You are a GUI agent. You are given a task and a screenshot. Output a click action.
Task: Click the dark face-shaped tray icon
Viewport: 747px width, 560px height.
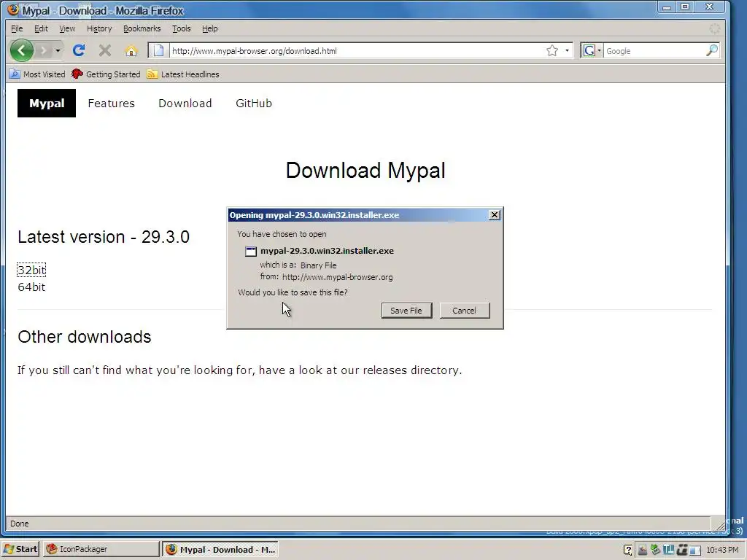coord(682,550)
